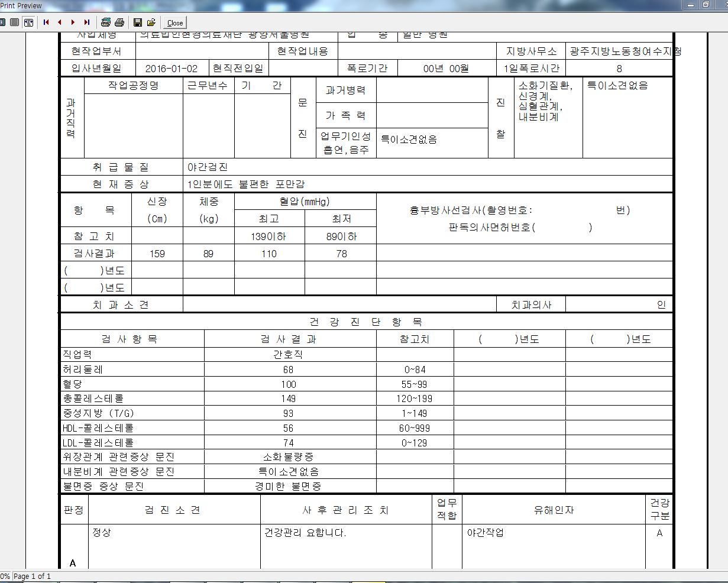Print the report with printer icon

pyautogui.click(x=119, y=22)
